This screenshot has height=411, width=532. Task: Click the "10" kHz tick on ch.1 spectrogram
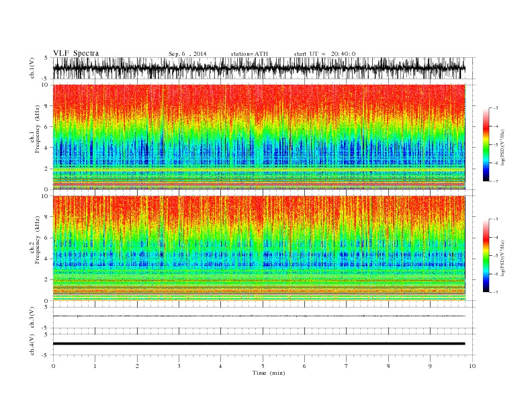45,85
